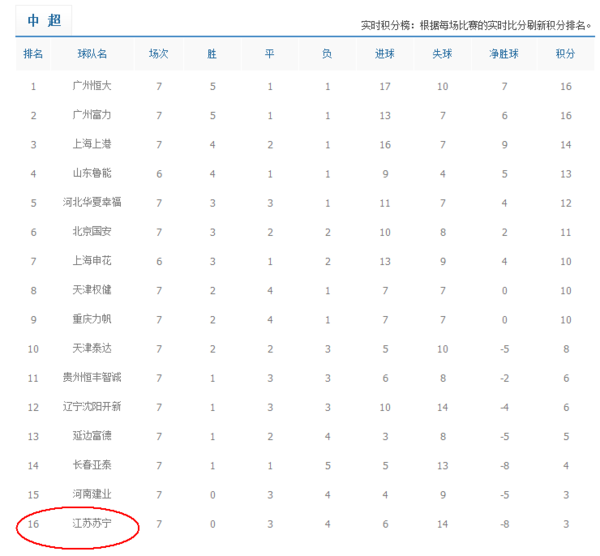Click 江苏苏宁's goal difference value -8

click(504, 524)
